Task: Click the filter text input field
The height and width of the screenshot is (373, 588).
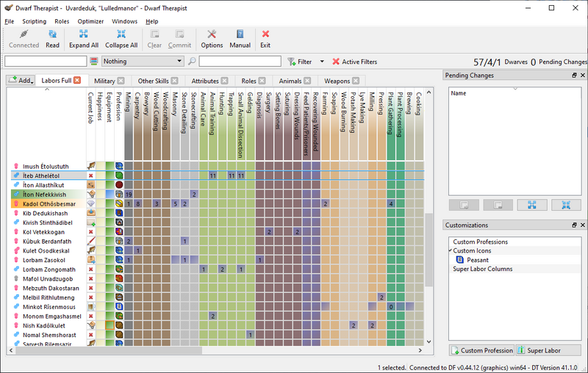Action: (240, 61)
